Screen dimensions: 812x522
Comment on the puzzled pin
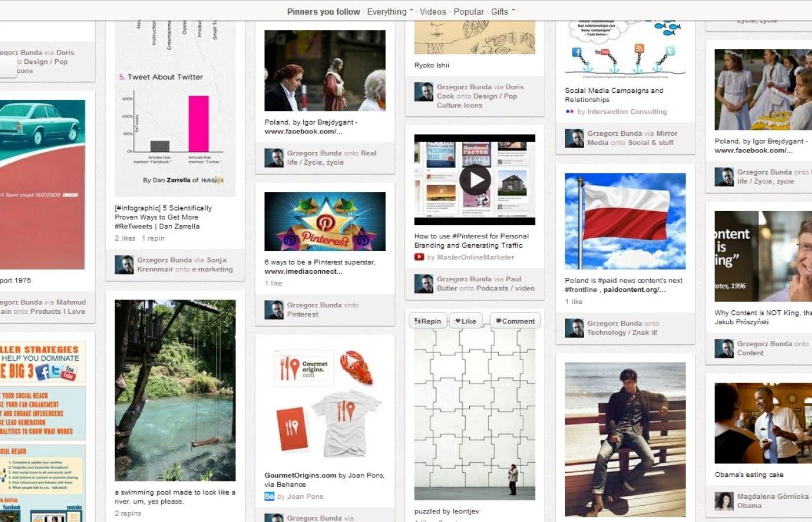[x=515, y=321]
